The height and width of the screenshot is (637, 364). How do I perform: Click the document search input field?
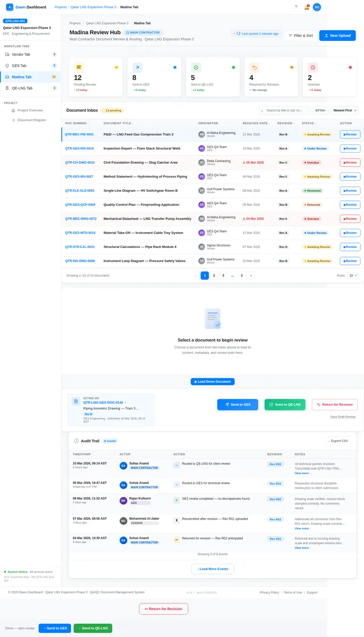tap(287, 110)
